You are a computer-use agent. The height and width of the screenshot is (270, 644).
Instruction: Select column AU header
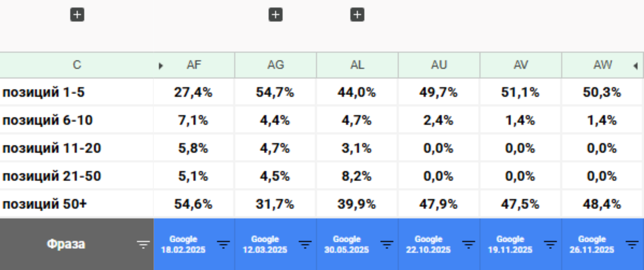click(439, 65)
